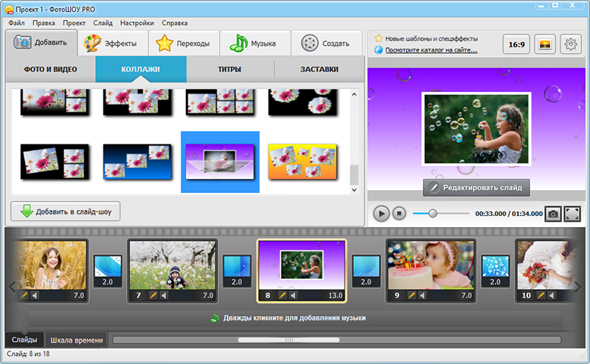Screen dimensions: 590x364
Task: Open the Справка menu
Action: (175, 23)
